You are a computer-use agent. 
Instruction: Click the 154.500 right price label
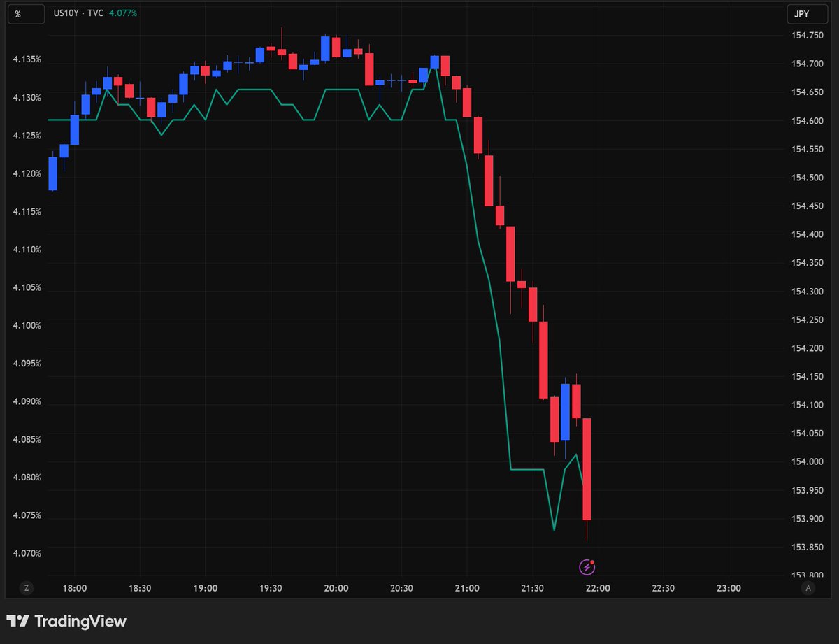click(807, 178)
